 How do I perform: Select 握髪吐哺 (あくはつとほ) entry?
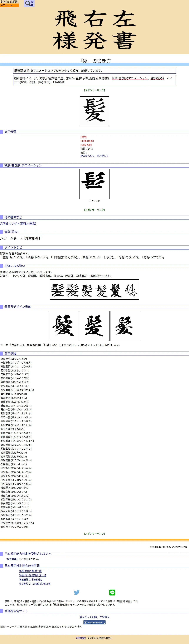point(14,359)
